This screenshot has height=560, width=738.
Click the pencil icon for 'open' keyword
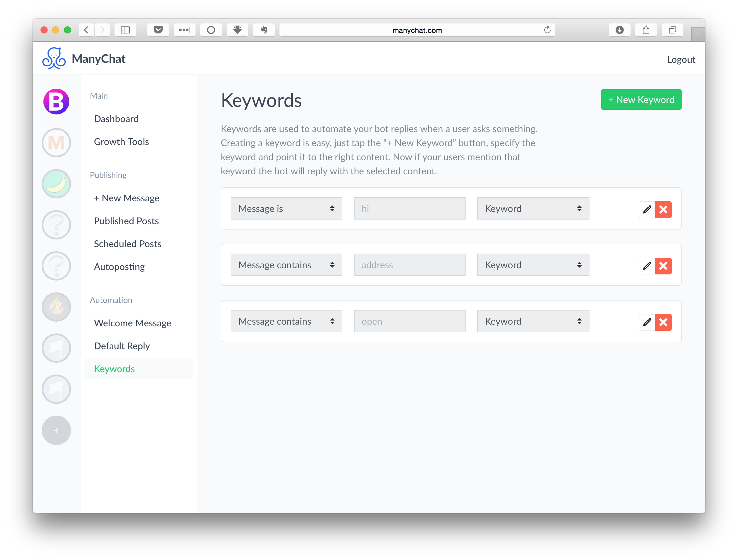coord(647,322)
